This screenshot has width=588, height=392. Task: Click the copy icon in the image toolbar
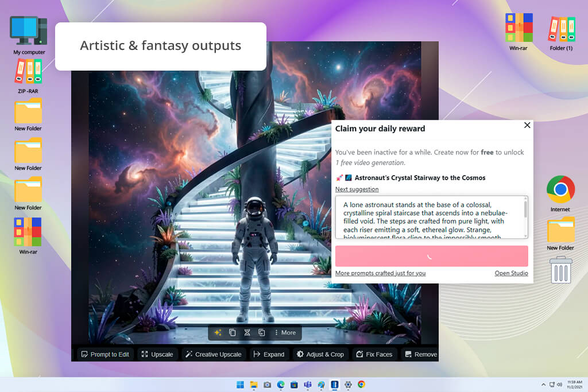[233, 332]
